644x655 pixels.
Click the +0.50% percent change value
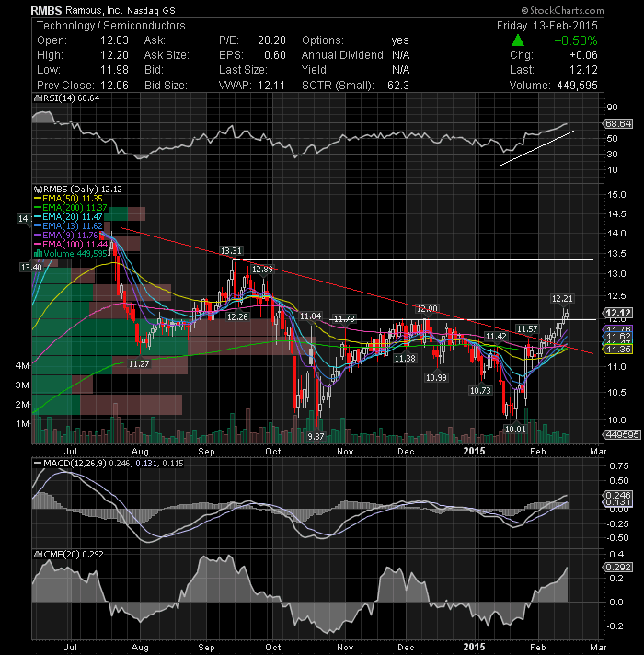[576, 40]
